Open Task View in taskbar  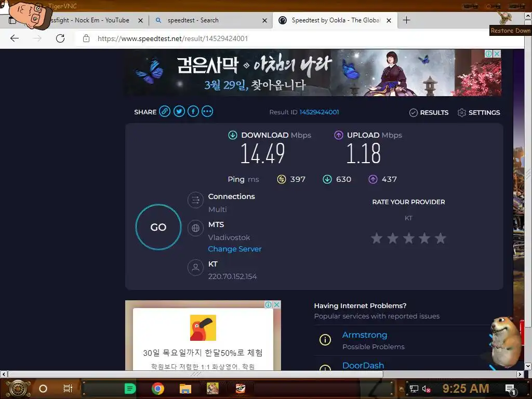click(x=68, y=389)
